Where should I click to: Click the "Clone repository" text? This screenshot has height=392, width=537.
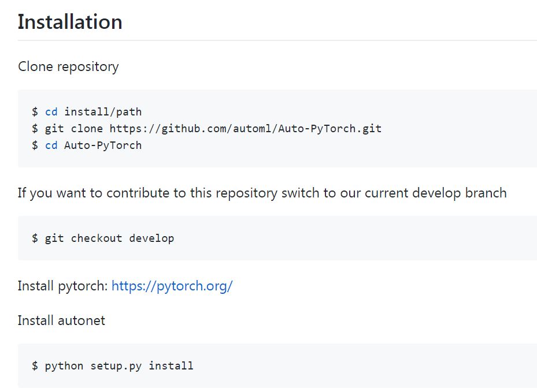68,66
